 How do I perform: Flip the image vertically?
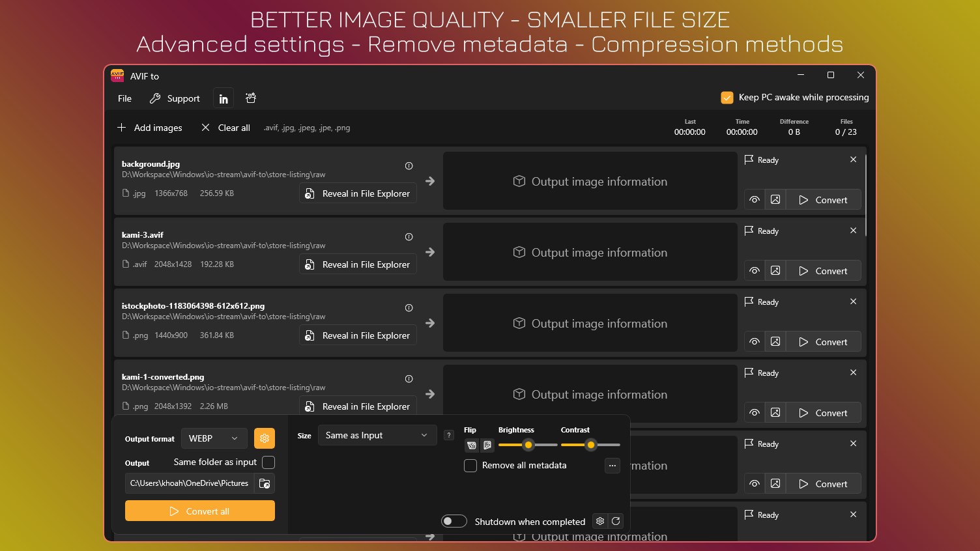[x=487, y=445]
